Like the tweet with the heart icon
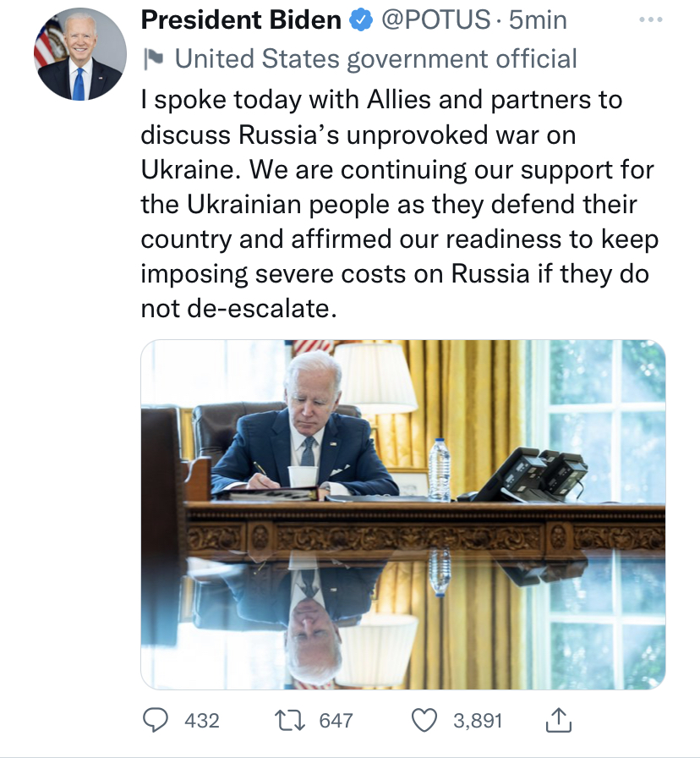Viewport: 700px width, 758px height. 424,720
